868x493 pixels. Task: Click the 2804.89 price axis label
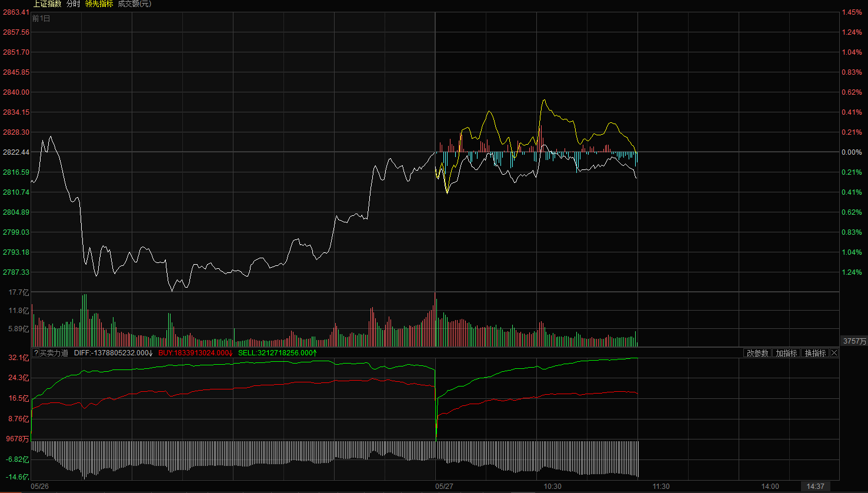click(x=16, y=212)
